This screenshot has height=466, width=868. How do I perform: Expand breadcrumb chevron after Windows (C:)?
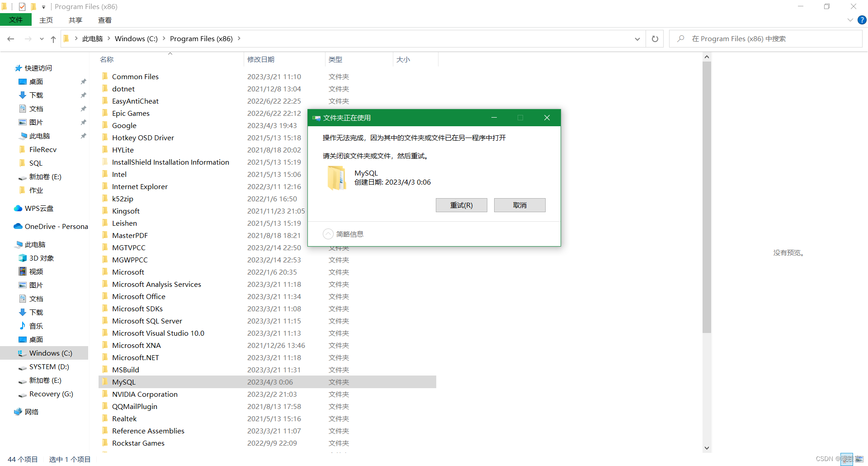pyautogui.click(x=164, y=38)
